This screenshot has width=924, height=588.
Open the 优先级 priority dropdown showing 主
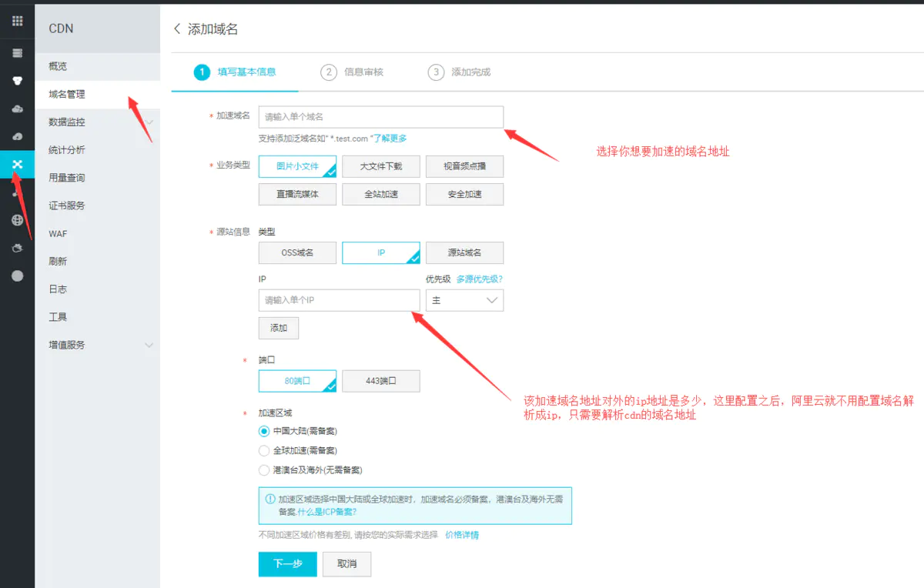tap(464, 300)
